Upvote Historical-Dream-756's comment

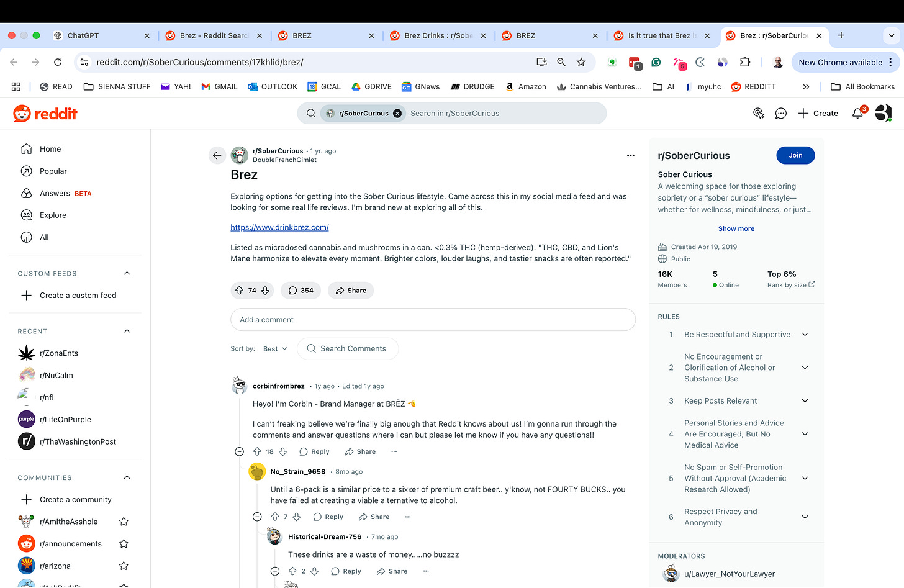(x=292, y=571)
